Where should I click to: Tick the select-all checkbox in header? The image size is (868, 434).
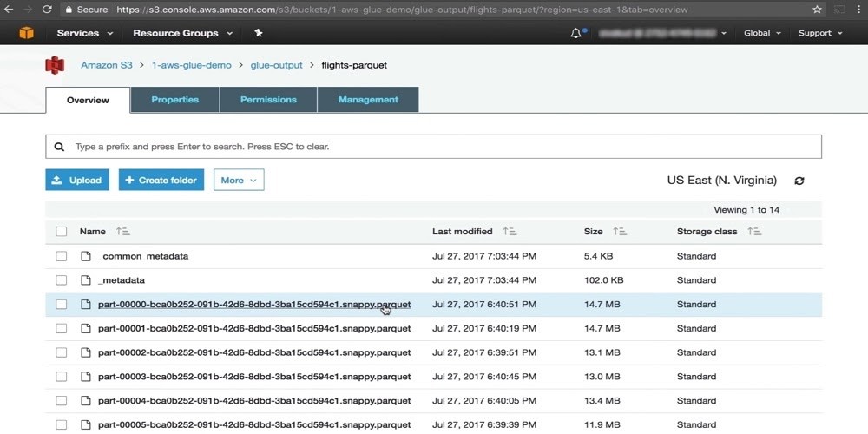pyautogui.click(x=62, y=232)
